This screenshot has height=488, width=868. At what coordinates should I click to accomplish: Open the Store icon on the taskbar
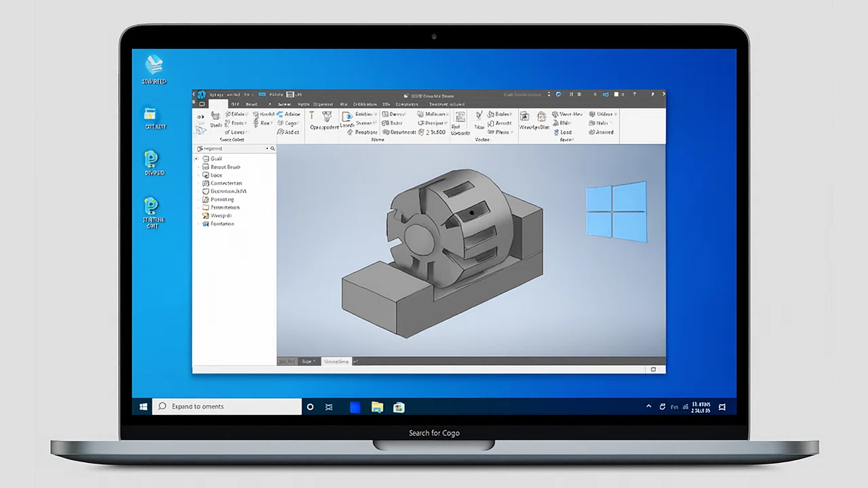(399, 407)
